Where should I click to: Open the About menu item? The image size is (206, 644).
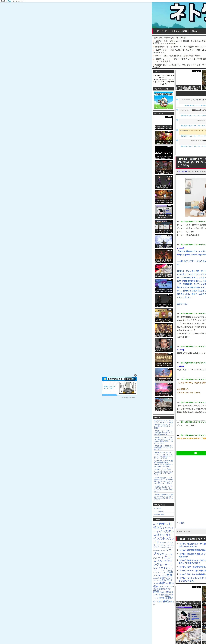point(195,31)
